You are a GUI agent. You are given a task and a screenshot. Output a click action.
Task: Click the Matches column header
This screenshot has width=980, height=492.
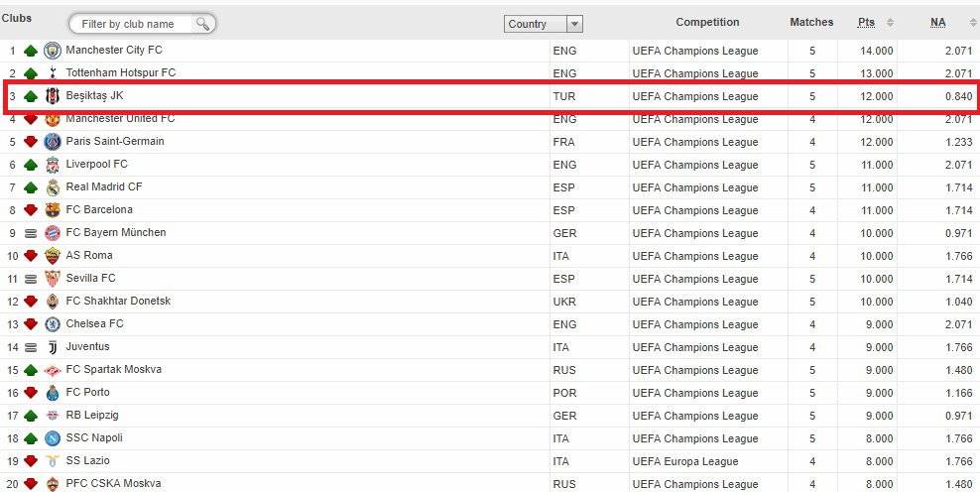[x=811, y=22]
